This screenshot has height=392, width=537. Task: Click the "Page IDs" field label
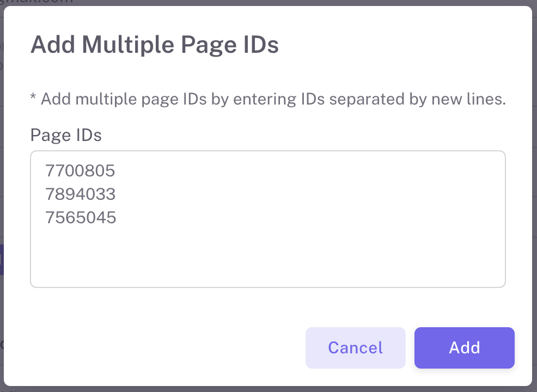[x=66, y=134]
